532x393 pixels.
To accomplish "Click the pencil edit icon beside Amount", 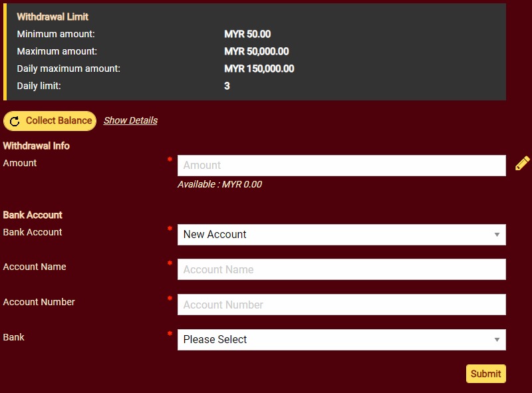I will click(522, 164).
